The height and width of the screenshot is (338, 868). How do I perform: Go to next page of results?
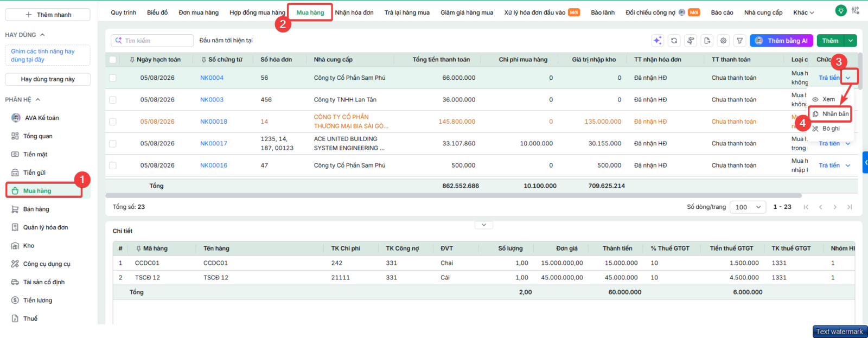(835, 207)
